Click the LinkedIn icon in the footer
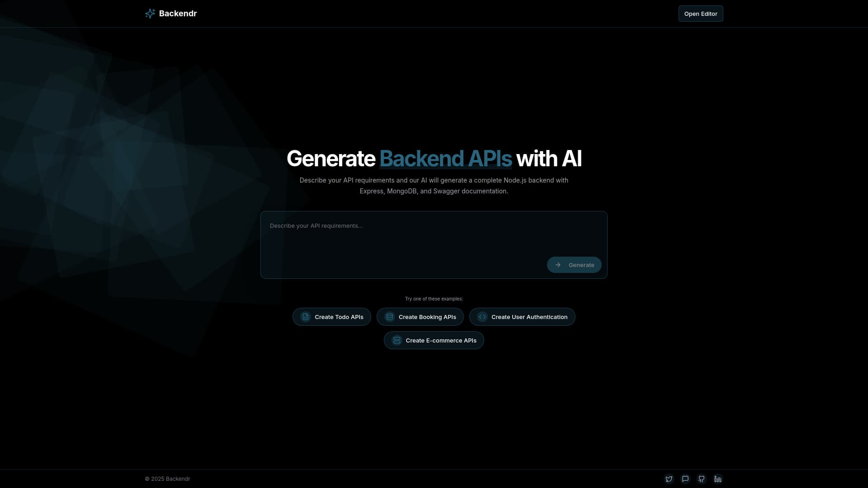This screenshot has width=868, height=488. point(718,479)
